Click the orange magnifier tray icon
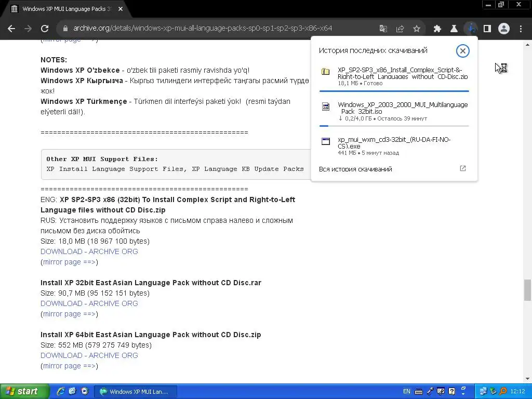 click(503, 392)
